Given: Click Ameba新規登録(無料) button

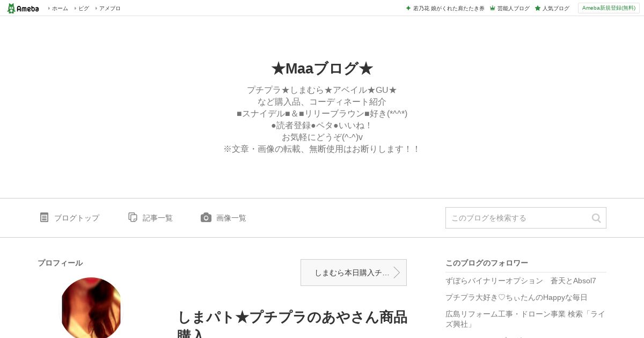Looking at the screenshot, I should coord(609,8).
